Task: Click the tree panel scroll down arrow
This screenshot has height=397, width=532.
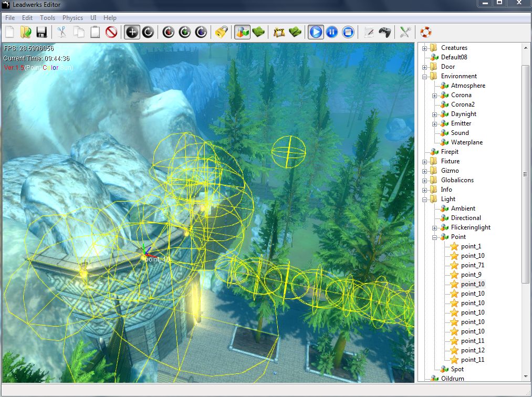Action: click(x=526, y=377)
